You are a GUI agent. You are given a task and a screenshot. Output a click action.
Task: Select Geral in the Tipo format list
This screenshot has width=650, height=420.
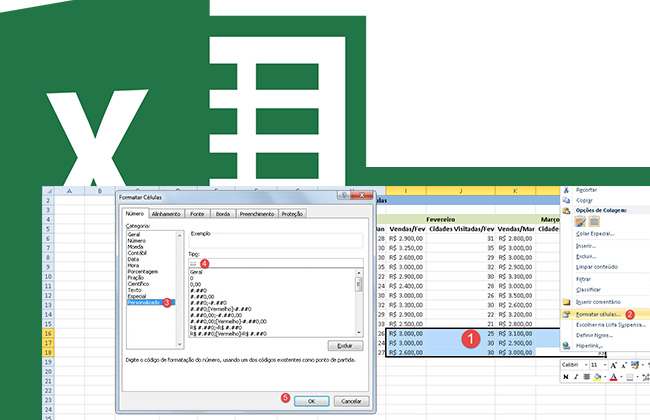196,272
